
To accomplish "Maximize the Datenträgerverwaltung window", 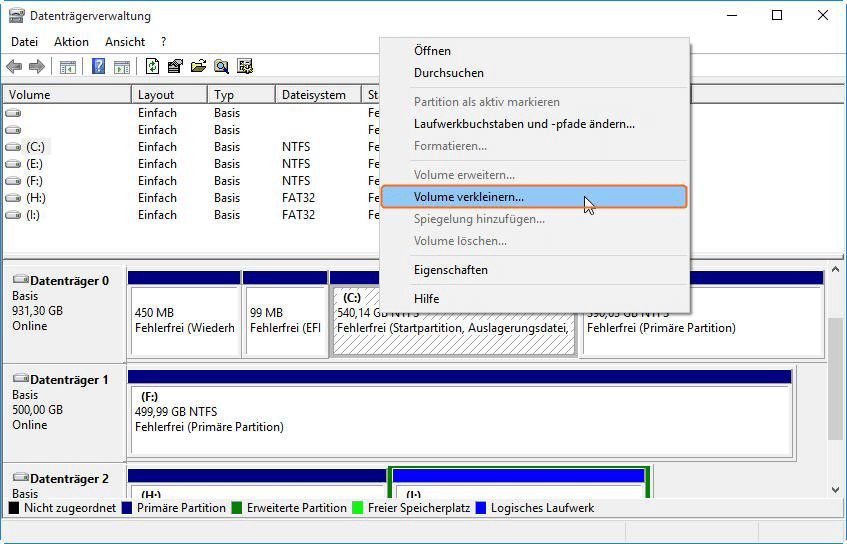I will pyautogui.click(x=777, y=15).
